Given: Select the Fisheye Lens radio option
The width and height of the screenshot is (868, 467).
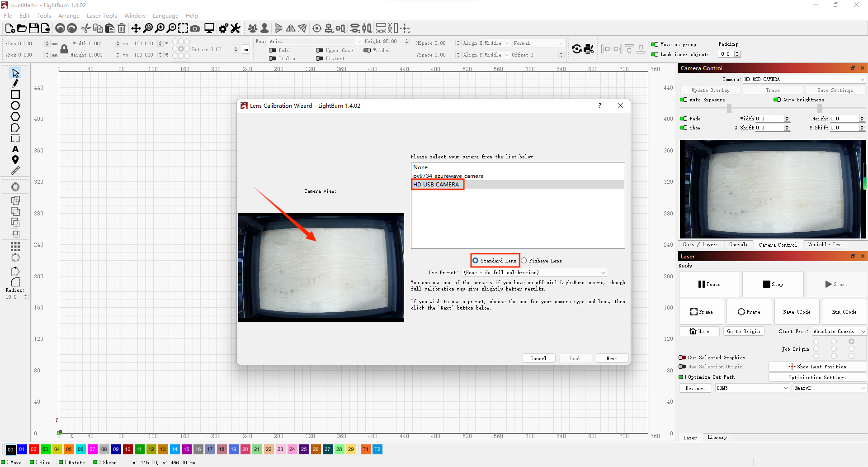Looking at the screenshot, I should (524, 261).
